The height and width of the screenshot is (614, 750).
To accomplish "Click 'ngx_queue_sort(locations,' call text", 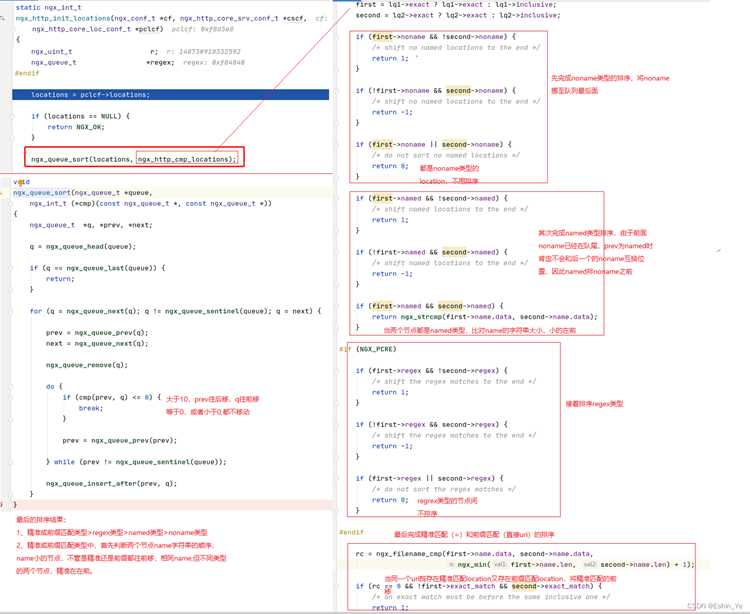I will coord(81,159).
